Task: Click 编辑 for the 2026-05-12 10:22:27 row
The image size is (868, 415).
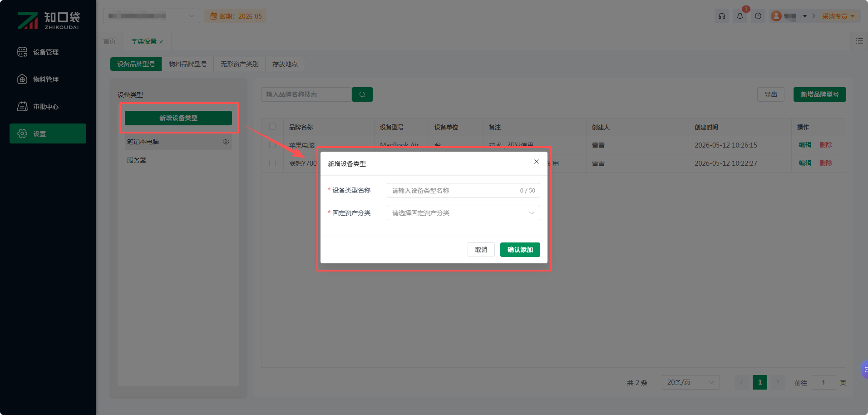Action: coord(805,163)
